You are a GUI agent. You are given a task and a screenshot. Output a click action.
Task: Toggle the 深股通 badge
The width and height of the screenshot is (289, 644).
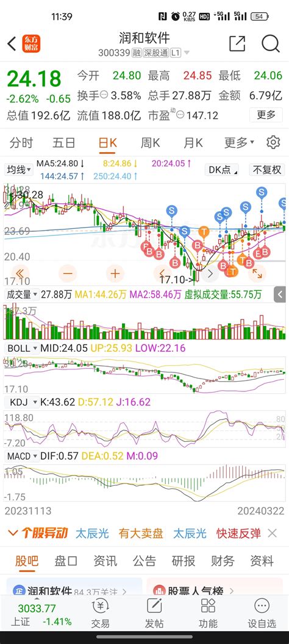click(x=157, y=53)
